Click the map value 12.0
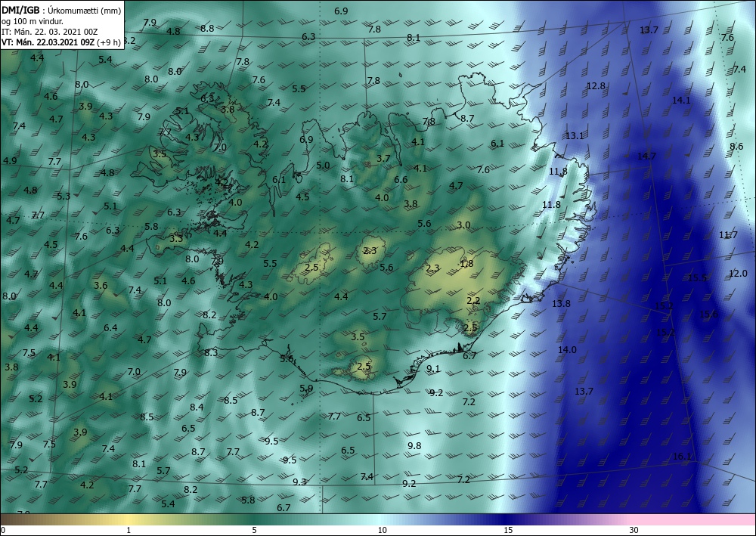Viewport: 756px width, 536px height. [738, 274]
